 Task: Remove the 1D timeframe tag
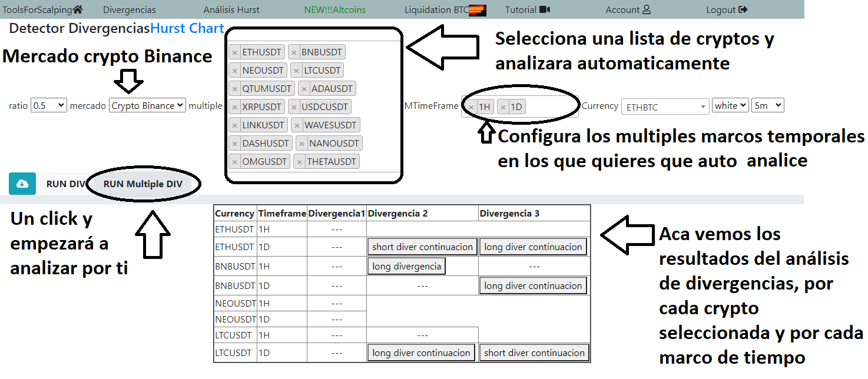tap(503, 107)
